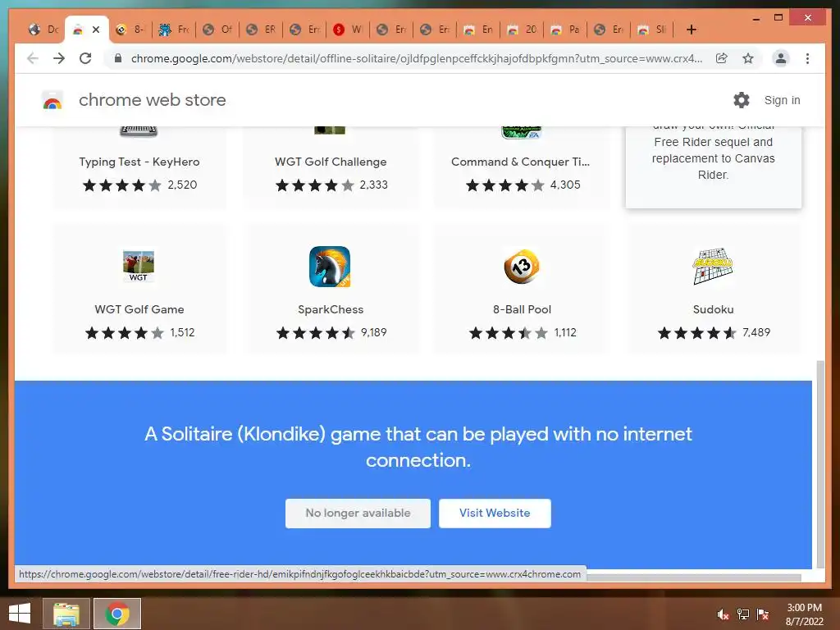Open File Explorer from taskbar
840x630 pixels.
pyautogui.click(x=66, y=614)
